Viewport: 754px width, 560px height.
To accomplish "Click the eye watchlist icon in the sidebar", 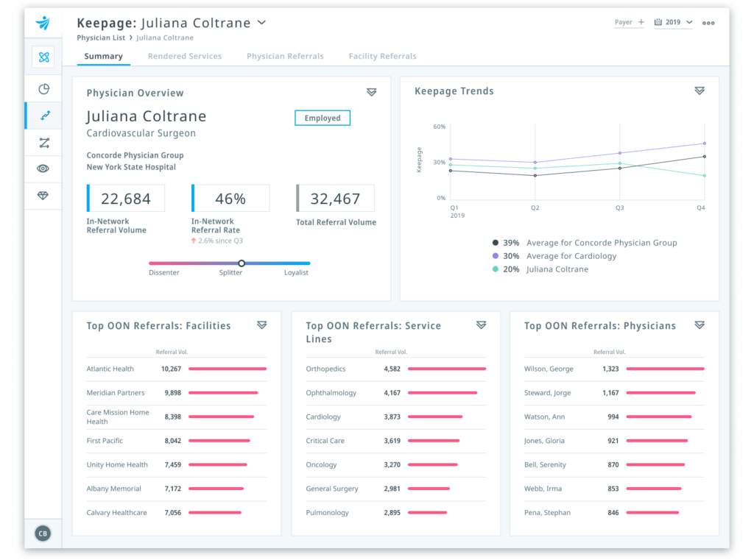I will coord(43,169).
